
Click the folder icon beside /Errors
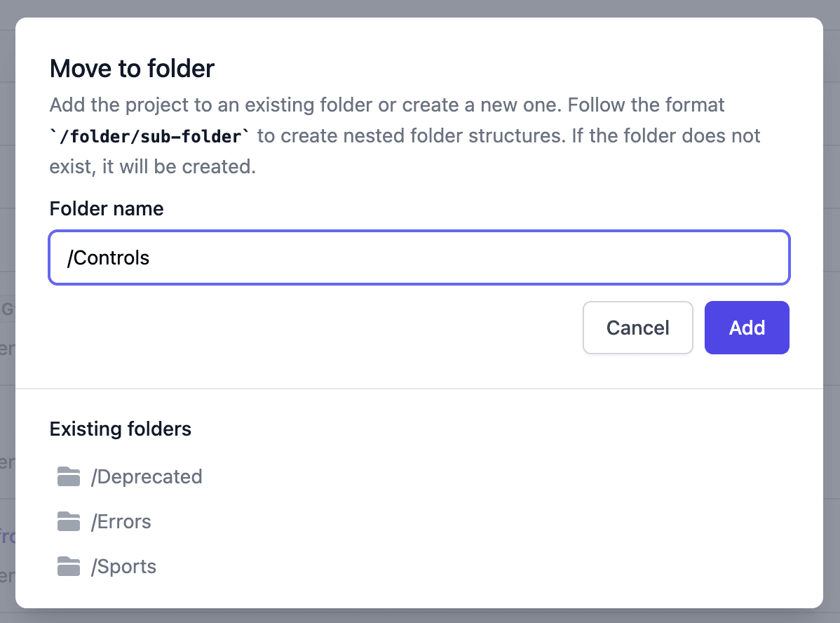click(68, 521)
